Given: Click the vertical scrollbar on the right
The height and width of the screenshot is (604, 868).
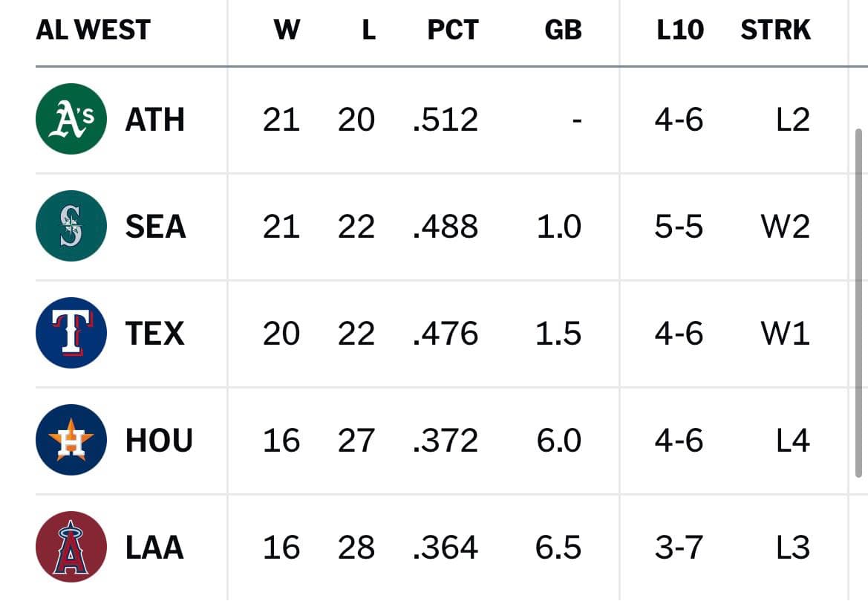Looking at the screenshot, I should point(858,303).
